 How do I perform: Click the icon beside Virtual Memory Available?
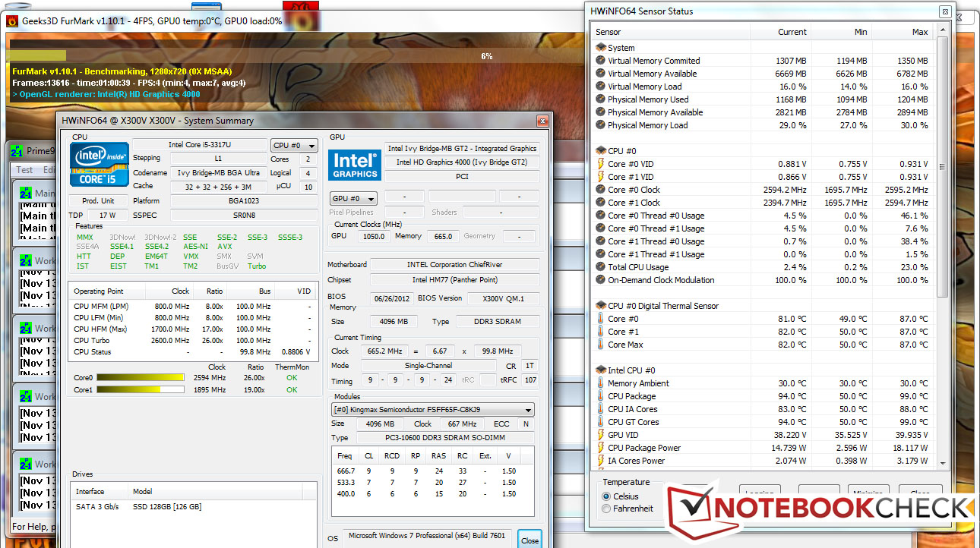[x=601, y=74]
